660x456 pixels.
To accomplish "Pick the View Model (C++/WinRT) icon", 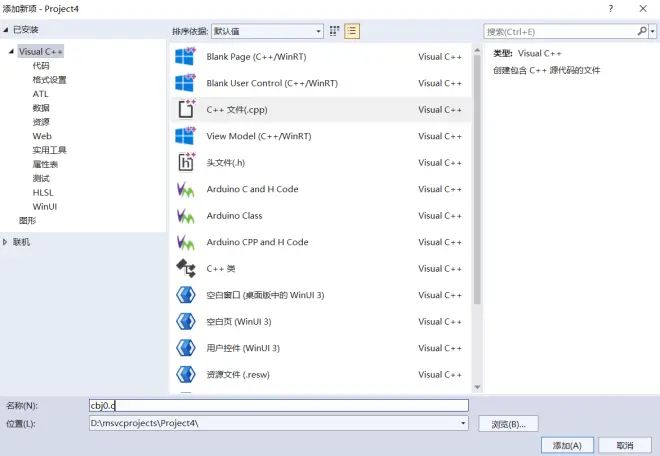I will point(186,136).
